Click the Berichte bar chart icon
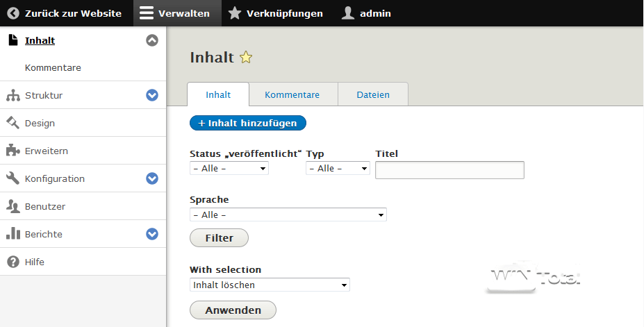644x327 pixels. coord(13,234)
